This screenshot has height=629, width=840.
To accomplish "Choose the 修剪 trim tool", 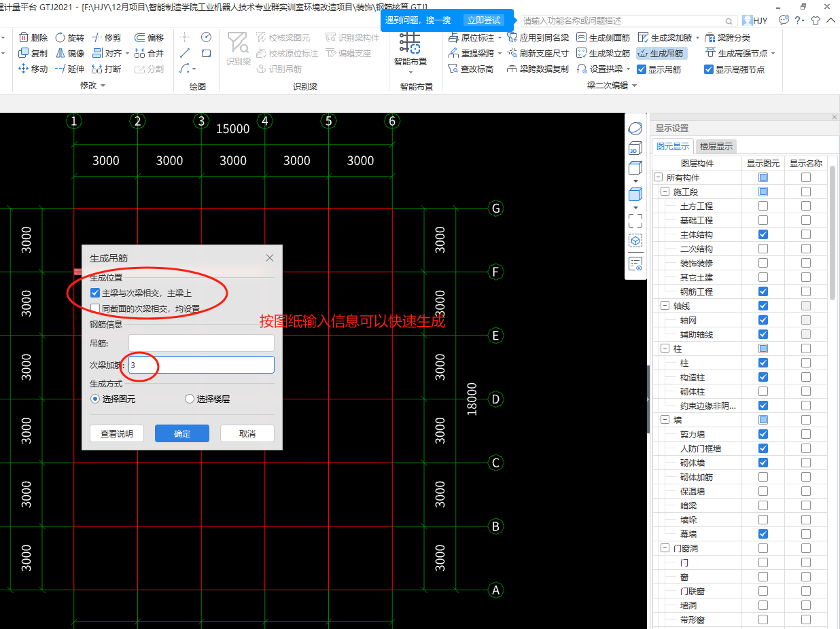I will coord(107,37).
